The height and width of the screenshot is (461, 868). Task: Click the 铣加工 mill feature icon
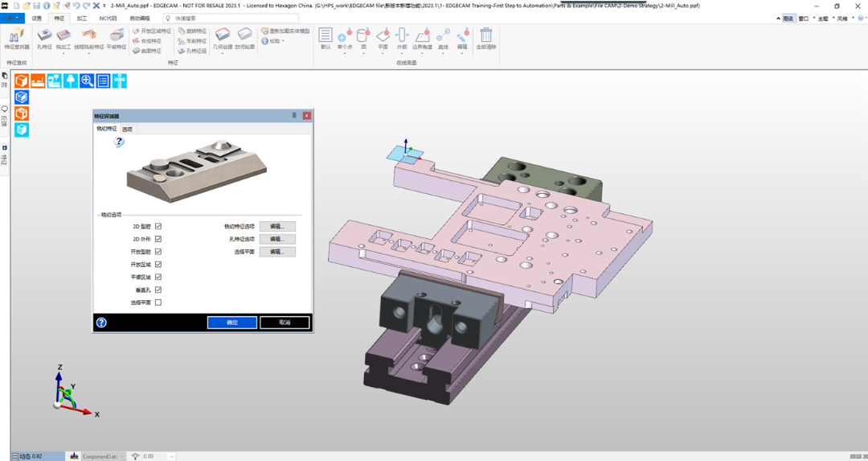[63, 39]
